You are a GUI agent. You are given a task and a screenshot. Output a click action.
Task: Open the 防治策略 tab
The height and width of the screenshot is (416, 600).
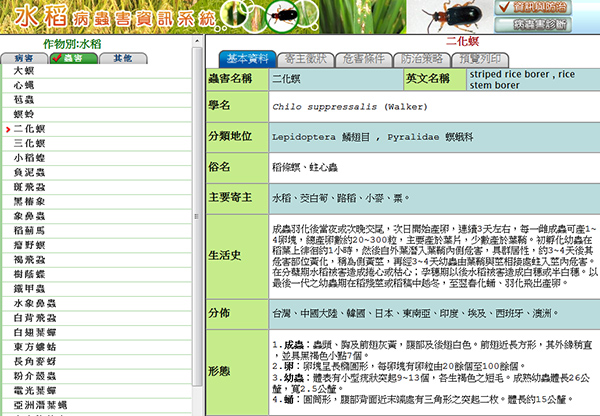[x=422, y=59]
